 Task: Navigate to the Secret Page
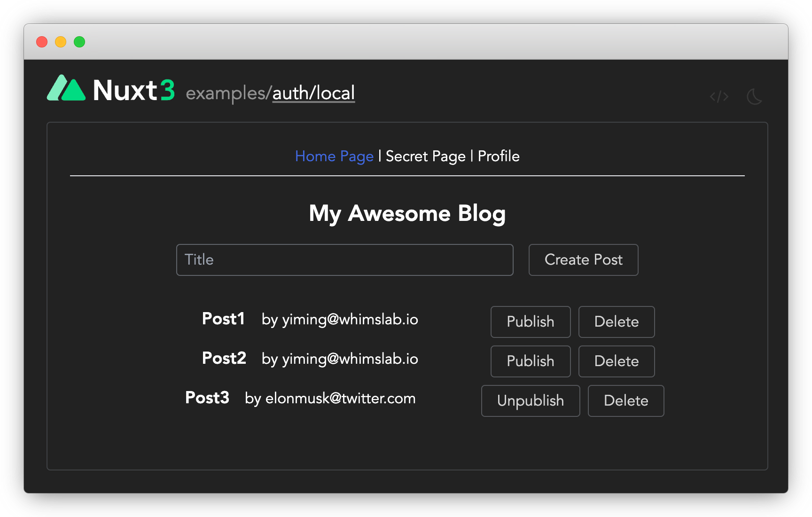[425, 156]
